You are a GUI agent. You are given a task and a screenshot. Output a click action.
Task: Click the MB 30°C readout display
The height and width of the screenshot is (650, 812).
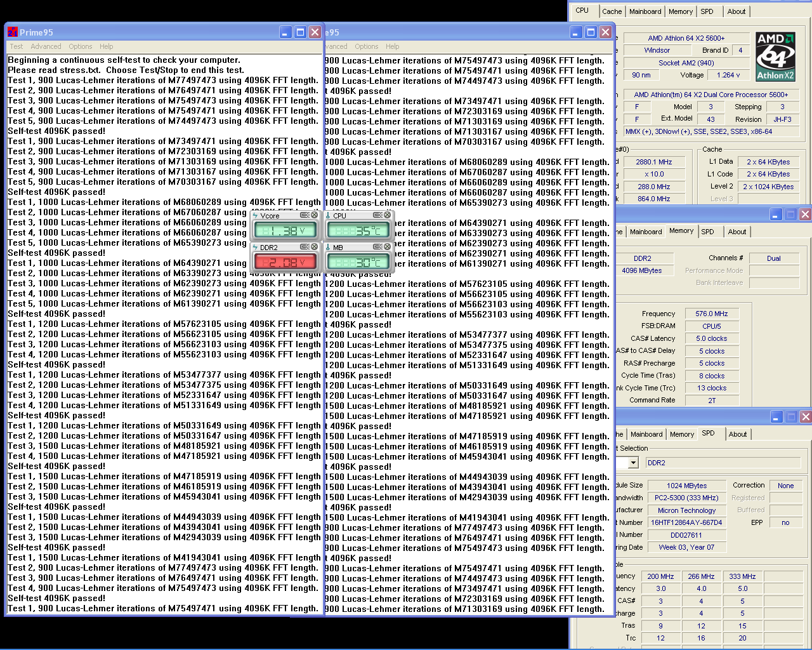coord(359,262)
